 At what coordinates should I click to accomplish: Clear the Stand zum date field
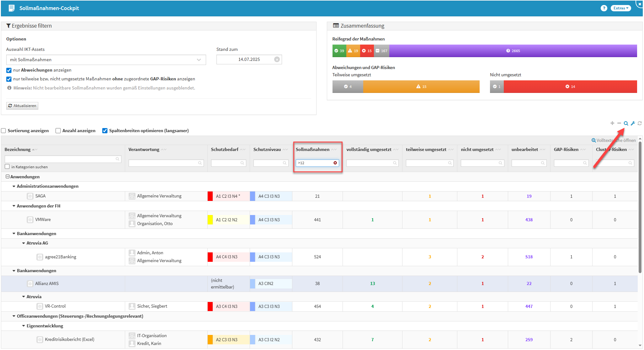click(277, 60)
